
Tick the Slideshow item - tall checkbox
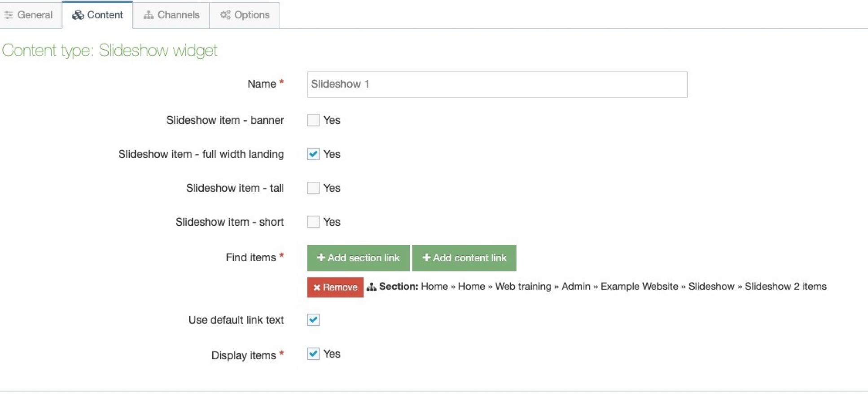313,188
